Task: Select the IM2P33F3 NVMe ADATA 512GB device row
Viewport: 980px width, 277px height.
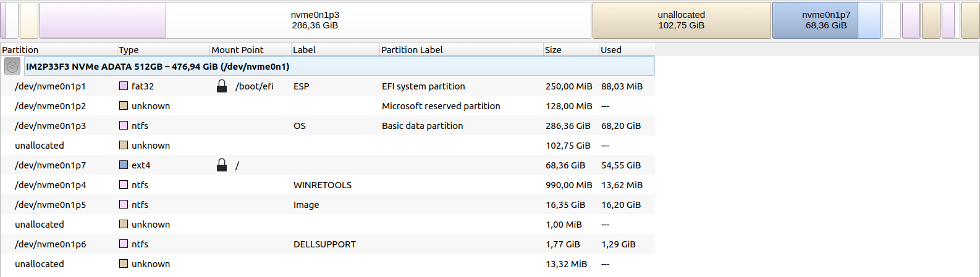Action: pyautogui.click(x=327, y=66)
